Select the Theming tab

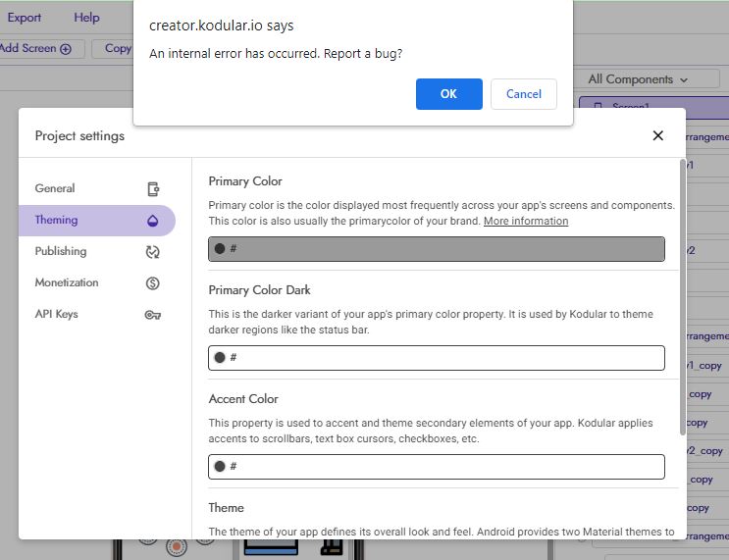click(56, 220)
